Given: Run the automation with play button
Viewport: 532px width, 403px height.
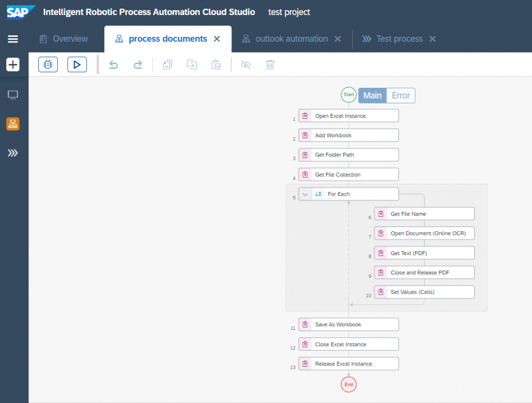Looking at the screenshot, I should [x=77, y=64].
